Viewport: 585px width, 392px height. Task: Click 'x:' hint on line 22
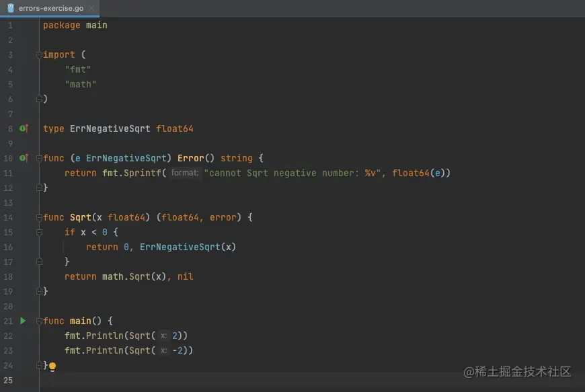(163, 336)
